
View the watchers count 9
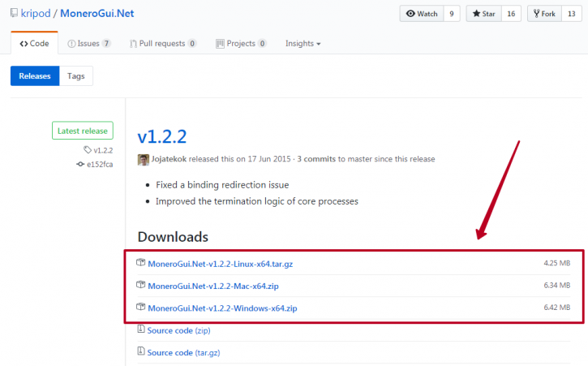(452, 14)
